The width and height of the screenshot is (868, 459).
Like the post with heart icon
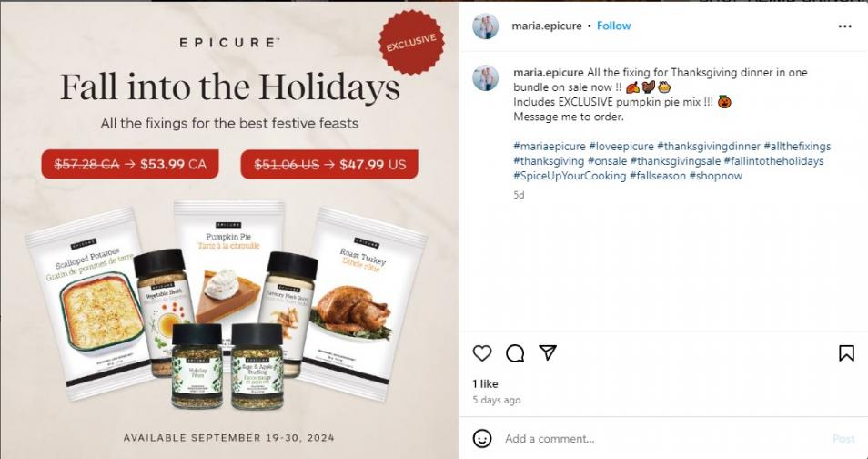point(482,353)
